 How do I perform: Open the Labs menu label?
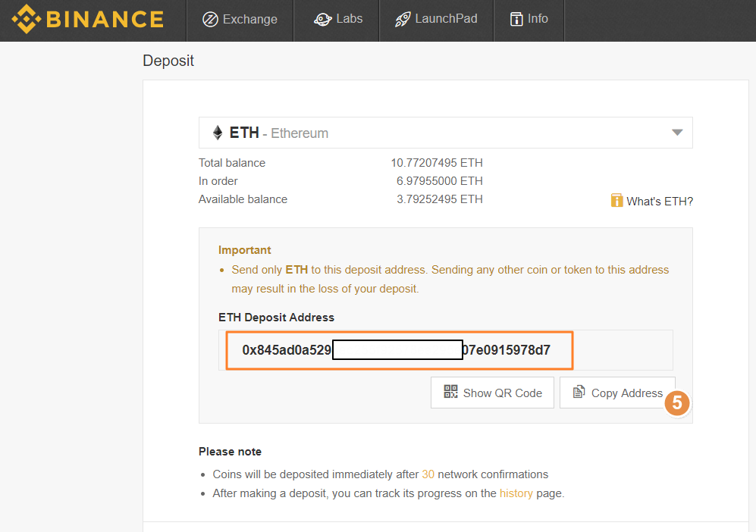click(x=349, y=19)
